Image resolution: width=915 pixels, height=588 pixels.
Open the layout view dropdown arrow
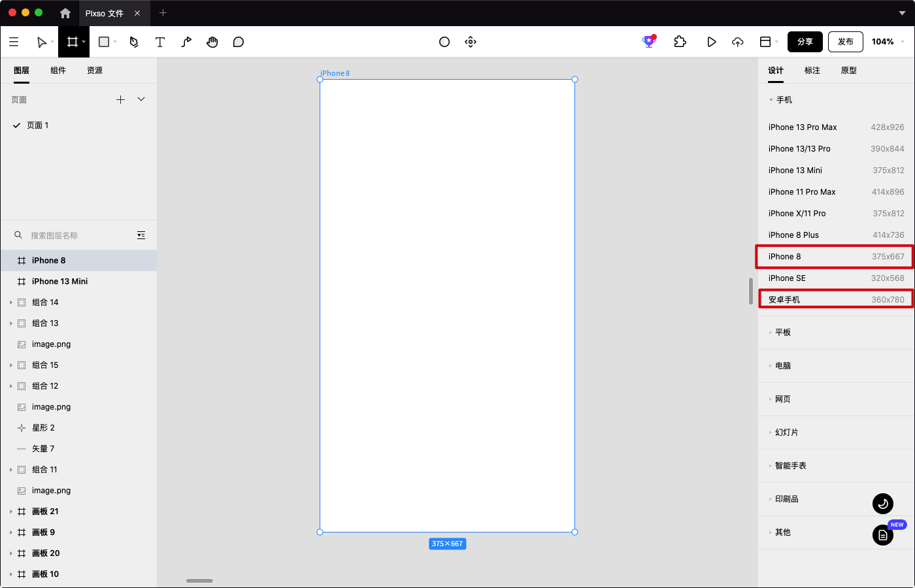(776, 42)
